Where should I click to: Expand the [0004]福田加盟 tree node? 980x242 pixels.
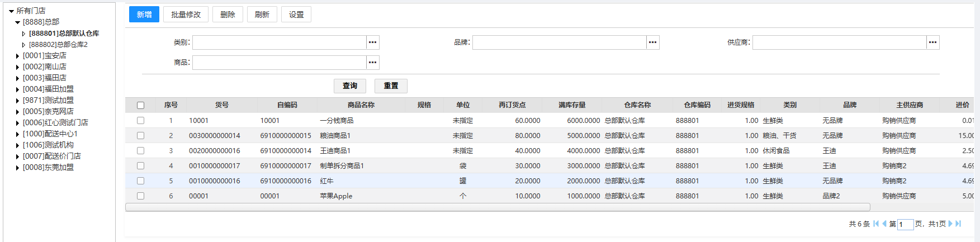tap(17, 89)
